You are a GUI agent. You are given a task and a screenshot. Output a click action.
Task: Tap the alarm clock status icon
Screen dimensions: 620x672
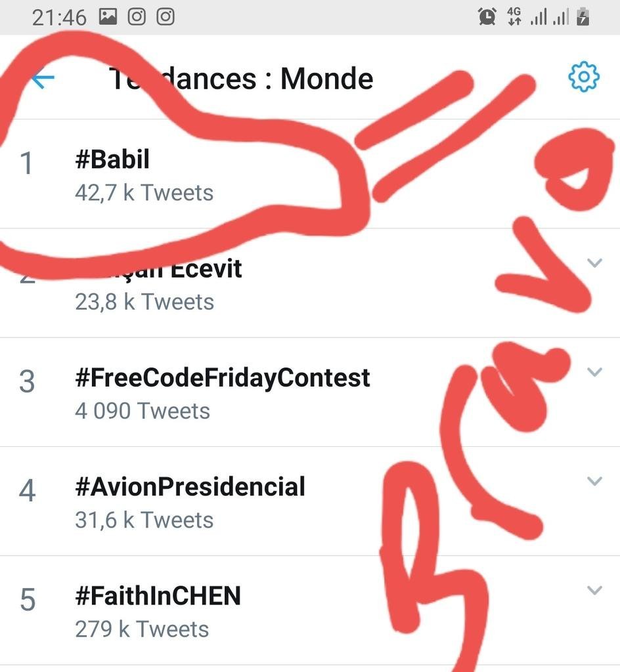[487, 17]
